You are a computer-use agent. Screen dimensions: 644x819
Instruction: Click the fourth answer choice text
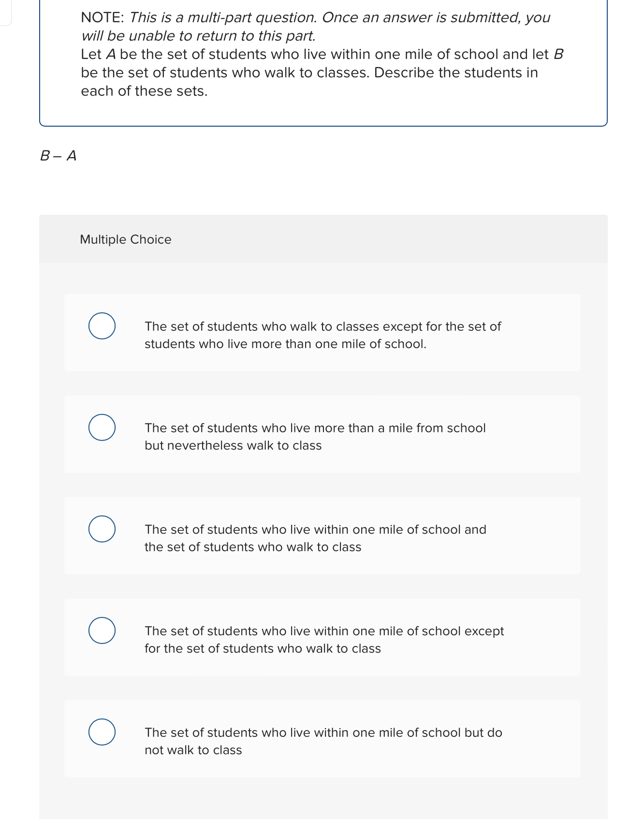(x=324, y=640)
